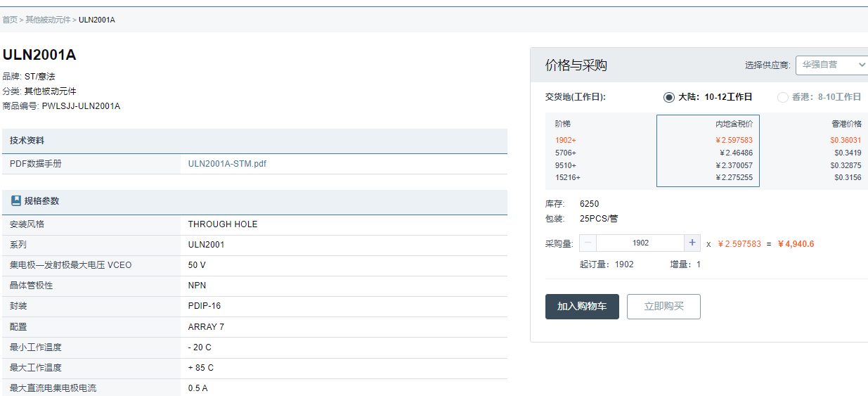Screen dimensions: 868x396
Task: Click the 15216+ price tier row
Action: coord(708,177)
